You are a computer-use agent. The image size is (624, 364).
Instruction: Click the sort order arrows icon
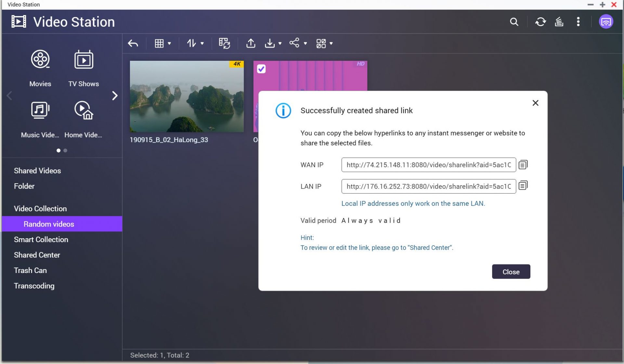click(x=191, y=43)
